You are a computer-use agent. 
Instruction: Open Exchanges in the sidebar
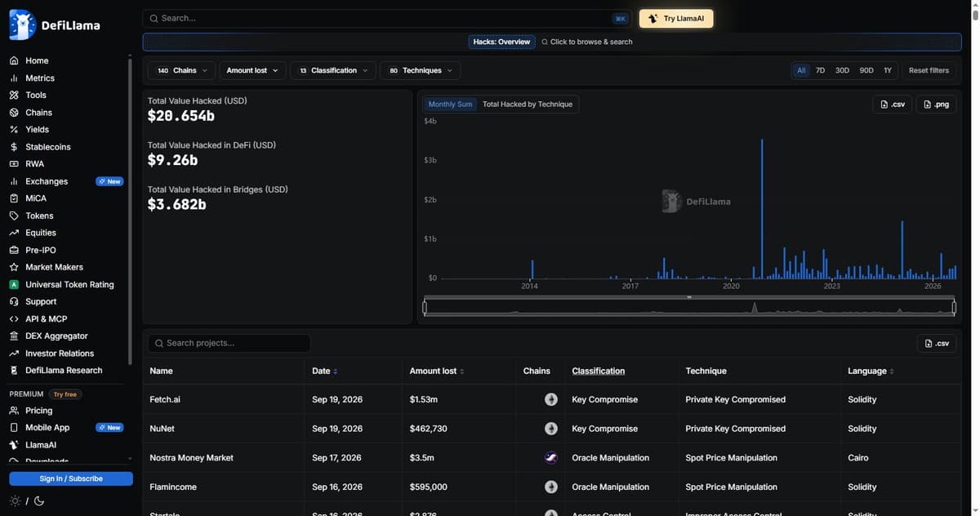pos(47,181)
